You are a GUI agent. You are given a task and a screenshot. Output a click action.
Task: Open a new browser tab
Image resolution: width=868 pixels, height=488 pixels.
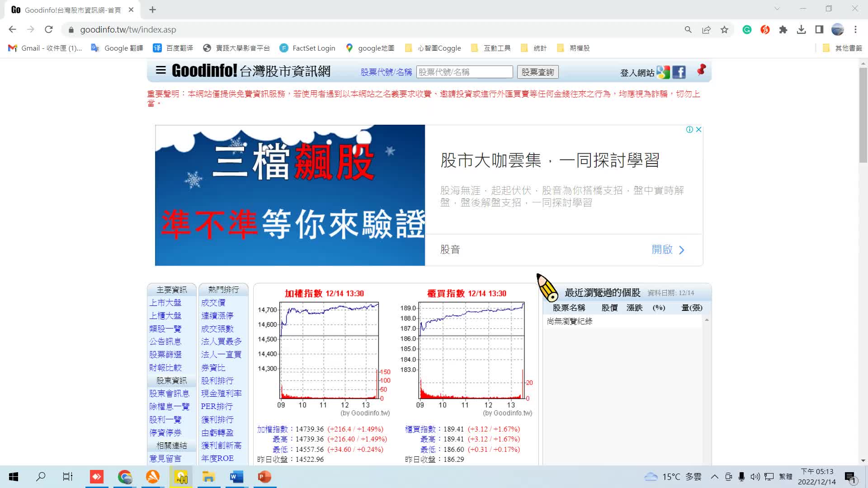[x=152, y=9]
